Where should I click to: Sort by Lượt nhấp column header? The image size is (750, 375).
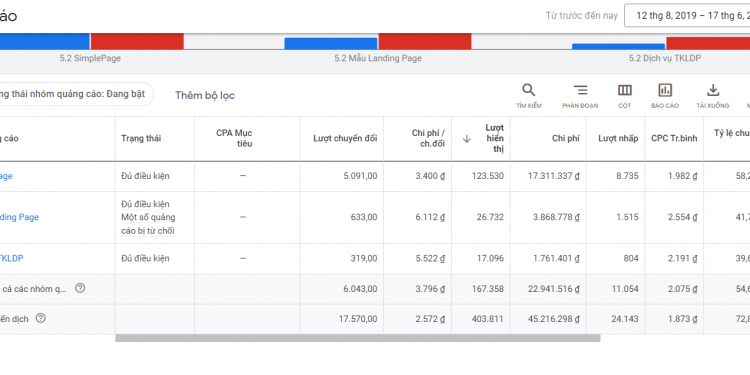[x=618, y=139]
